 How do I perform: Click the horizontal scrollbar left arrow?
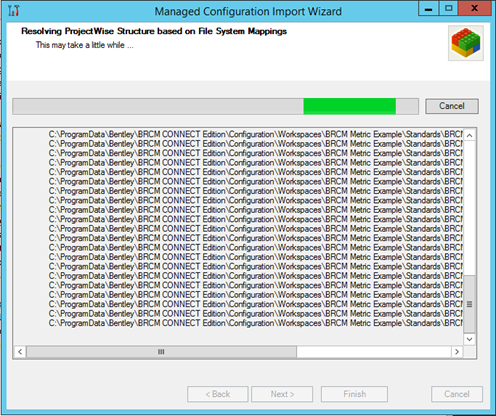(20, 352)
